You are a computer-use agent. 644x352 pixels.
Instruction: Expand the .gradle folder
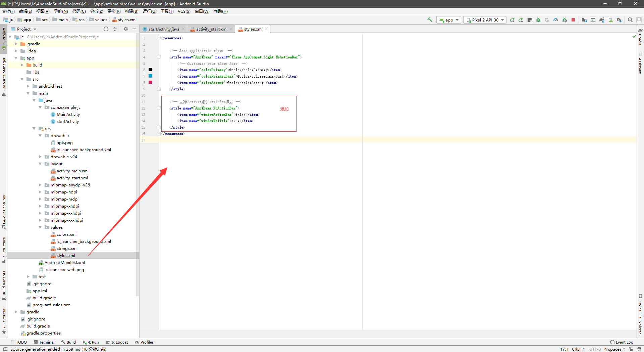pos(16,44)
